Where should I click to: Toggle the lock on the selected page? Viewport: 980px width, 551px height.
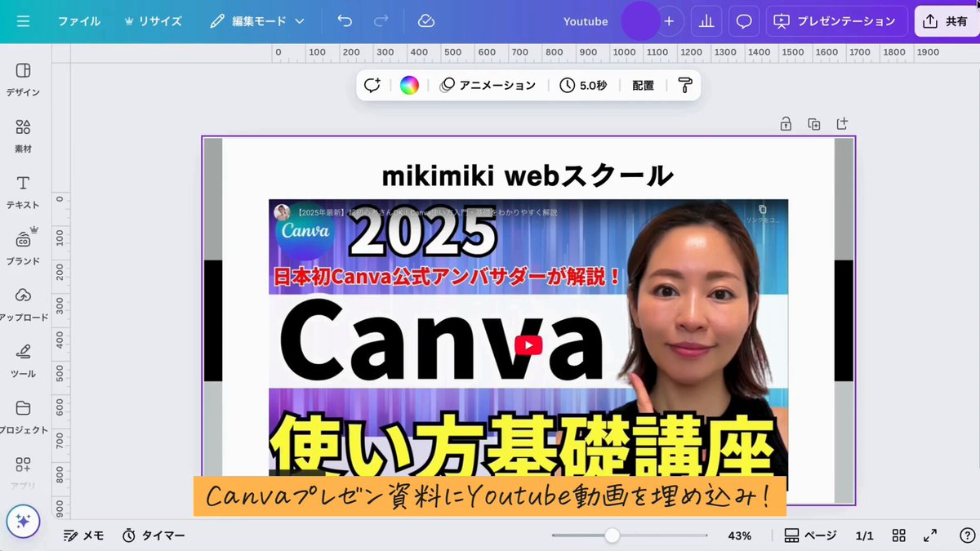click(786, 123)
